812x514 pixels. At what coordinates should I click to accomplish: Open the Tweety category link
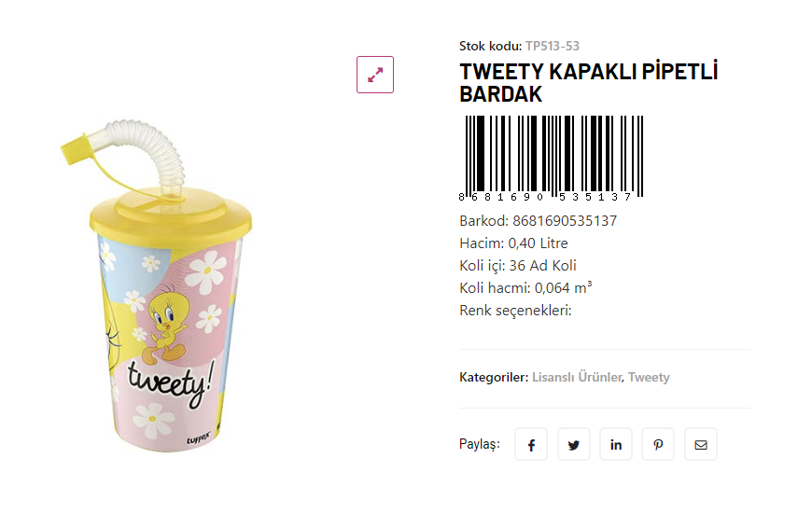pyautogui.click(x=649, y=378)
